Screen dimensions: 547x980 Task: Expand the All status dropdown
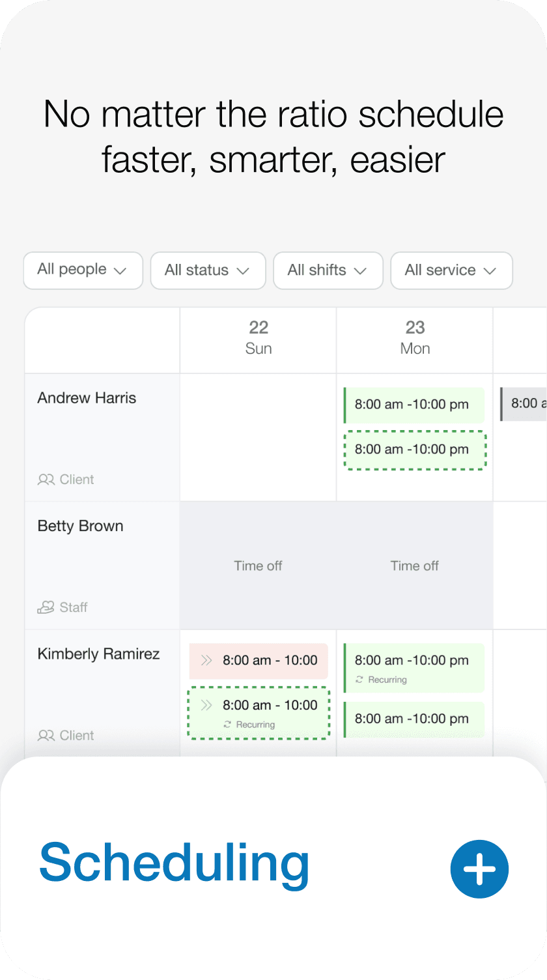click(208, 270)
